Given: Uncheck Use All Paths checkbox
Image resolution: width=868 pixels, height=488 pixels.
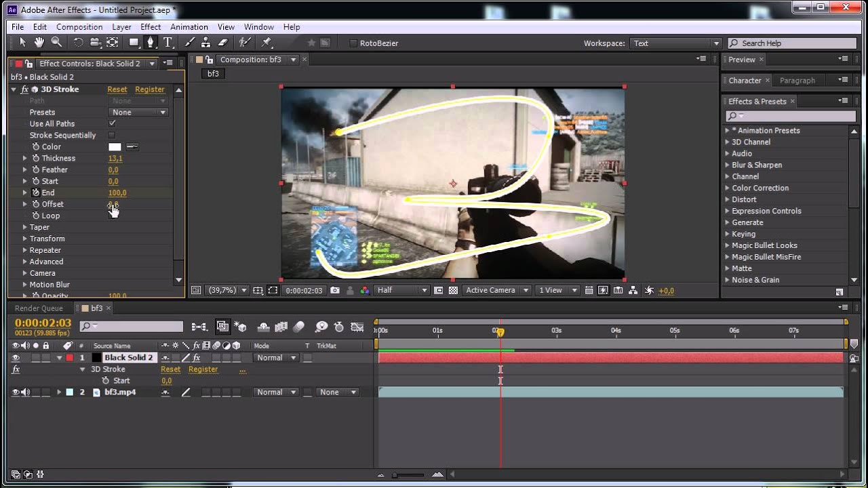Looking at the screenshot, I should click(x=112, y=123).
